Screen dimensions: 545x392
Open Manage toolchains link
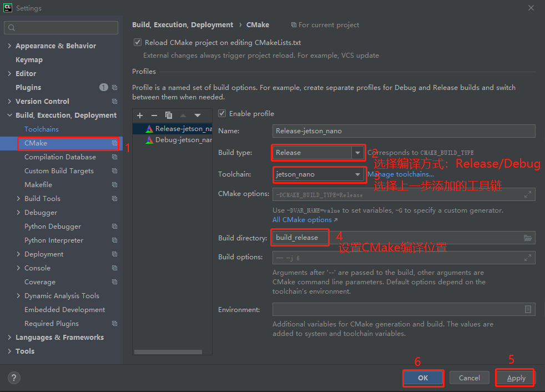401,174
